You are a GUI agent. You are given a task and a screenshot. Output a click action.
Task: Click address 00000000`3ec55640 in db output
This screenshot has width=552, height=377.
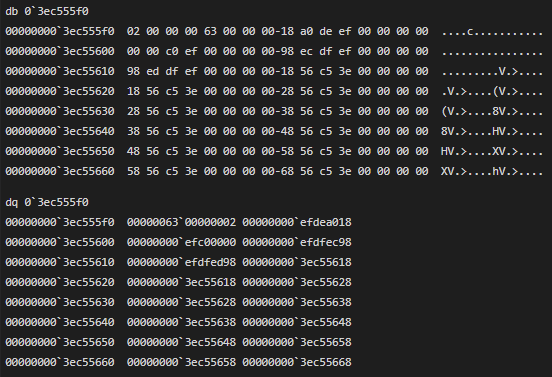60,131
